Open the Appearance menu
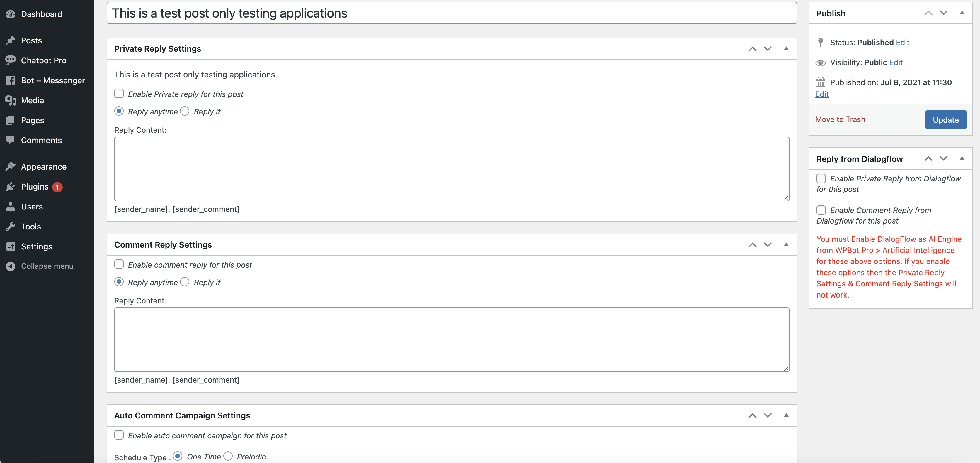Screen dimensions: 980x463 pyautogui.click(x=43, y=167)
